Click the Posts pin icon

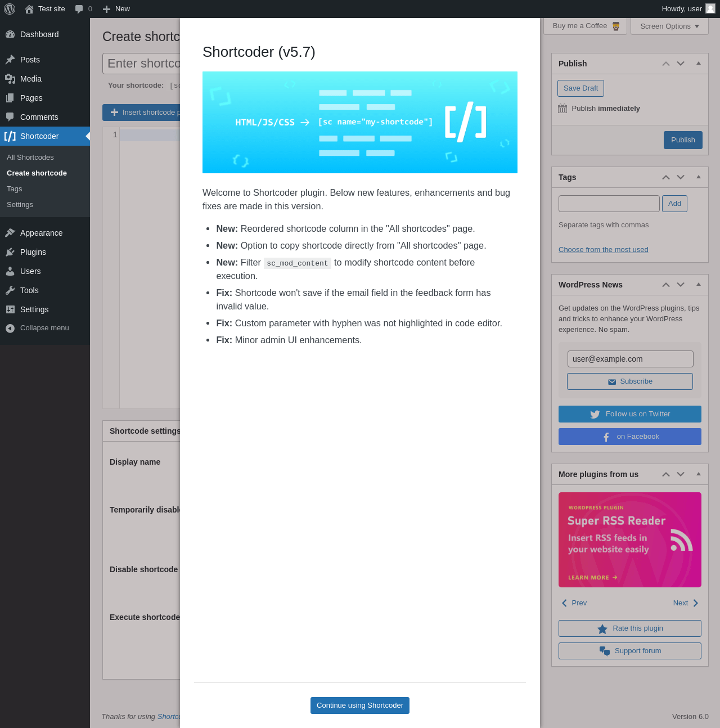(x=10, y=60)
